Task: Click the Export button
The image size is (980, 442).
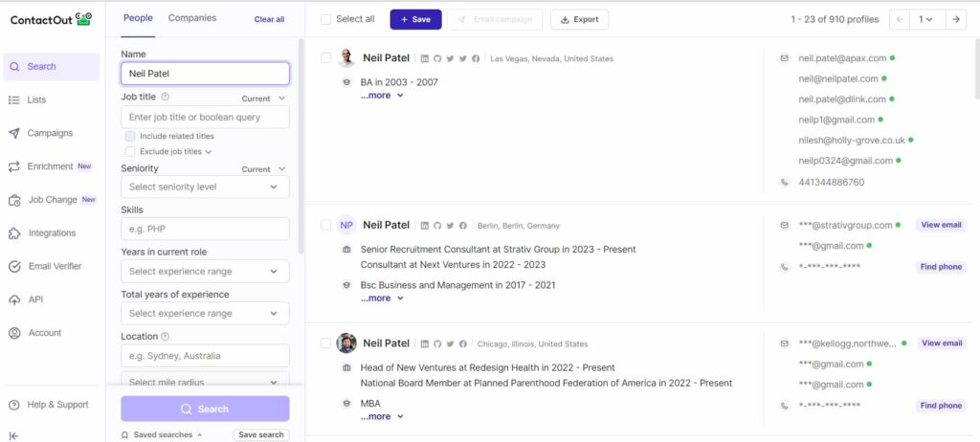Action: pyautogui.click(x=579, y=19)
